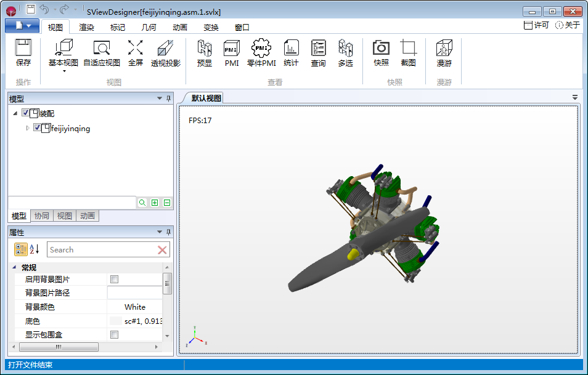The width and height of the screenshot is (588, 375).
Task: Click the 背景颜色 White value
Action: click(x=135, y=307)
